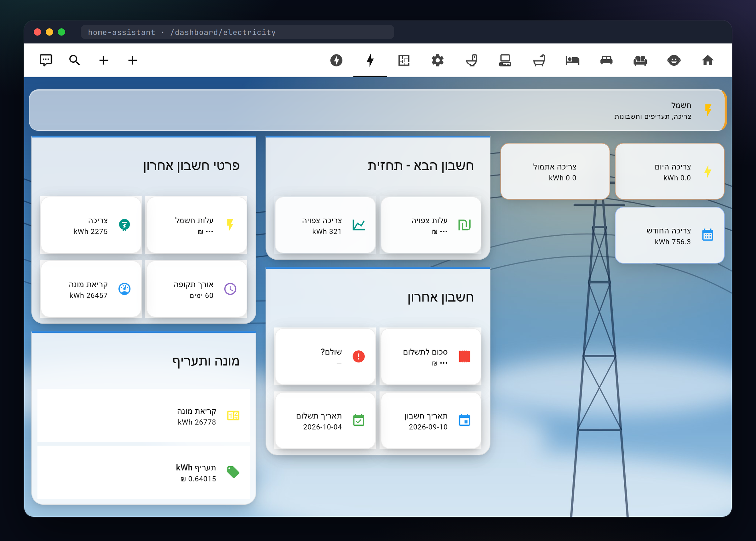Click the 'מונה ותעריף' heading
This screenshot has height=541, width=756.
click(x=206, y=361)
